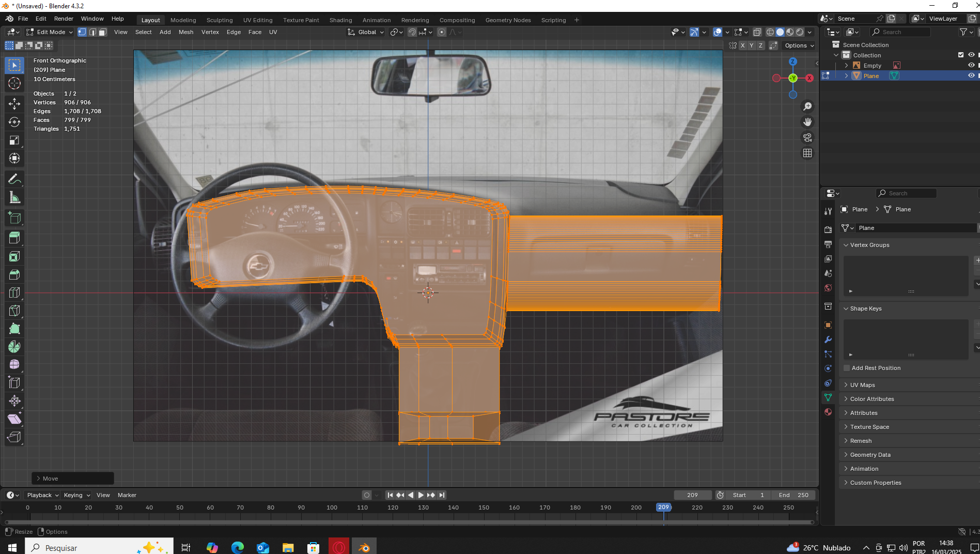The height and width of the screenshot is (554, 980).
Task: Toggle camera view icon in viewport
Action: tap(807, 137)
